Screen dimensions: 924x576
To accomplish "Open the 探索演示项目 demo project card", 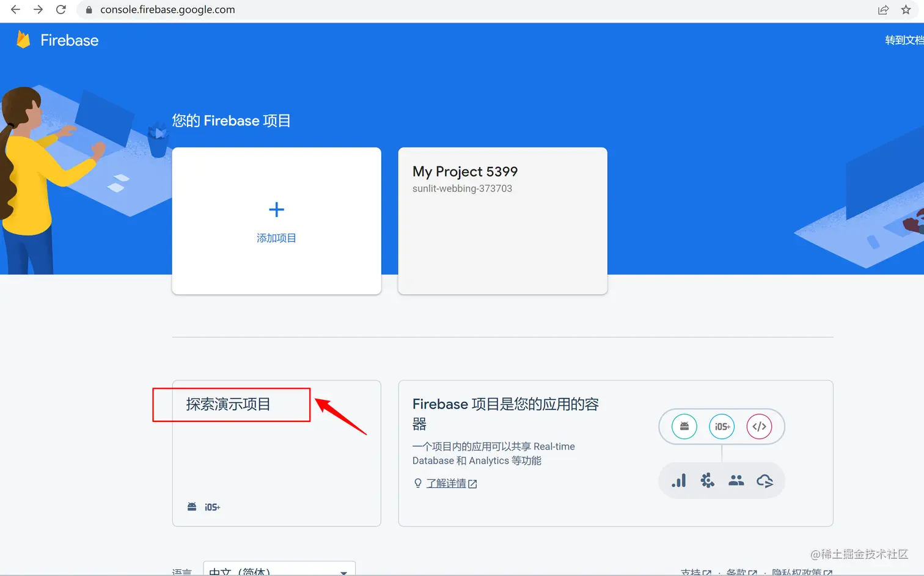I will tap(276, 453).
